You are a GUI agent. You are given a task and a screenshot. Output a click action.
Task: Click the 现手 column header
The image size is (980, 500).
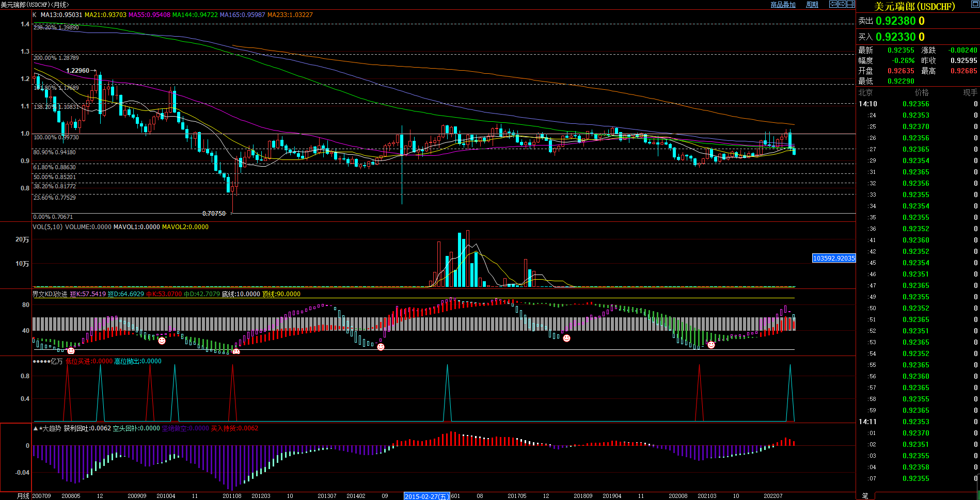[x=970, y=92]
